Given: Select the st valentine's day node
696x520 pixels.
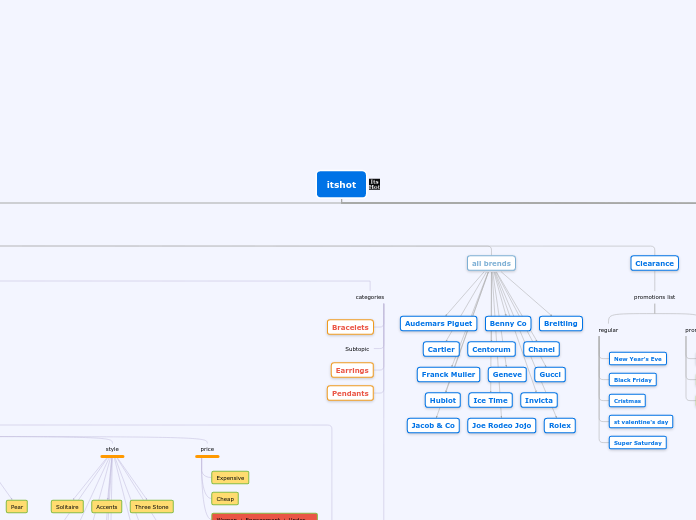Looking at the screenshot, I should (x=641, y=422).
